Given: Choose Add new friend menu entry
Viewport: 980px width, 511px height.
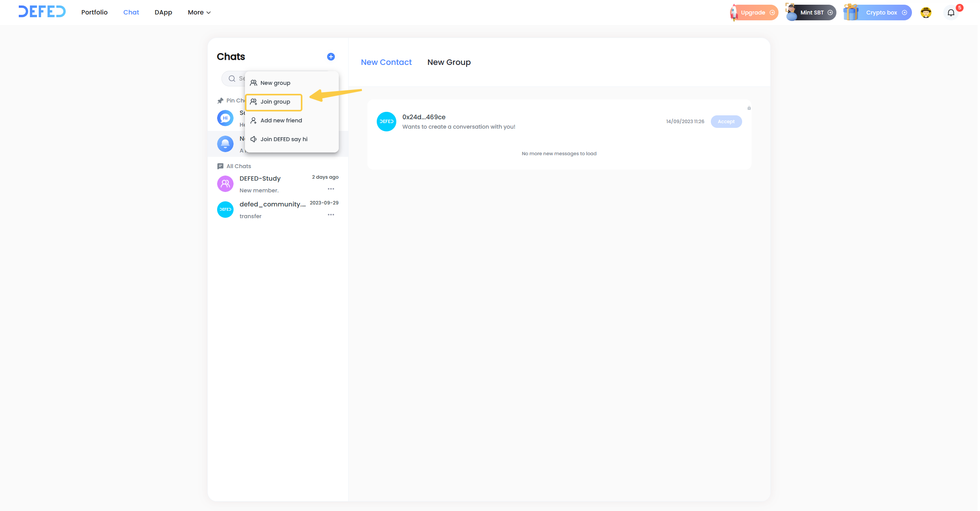Looking at the screenshot, I should point(281,120).
